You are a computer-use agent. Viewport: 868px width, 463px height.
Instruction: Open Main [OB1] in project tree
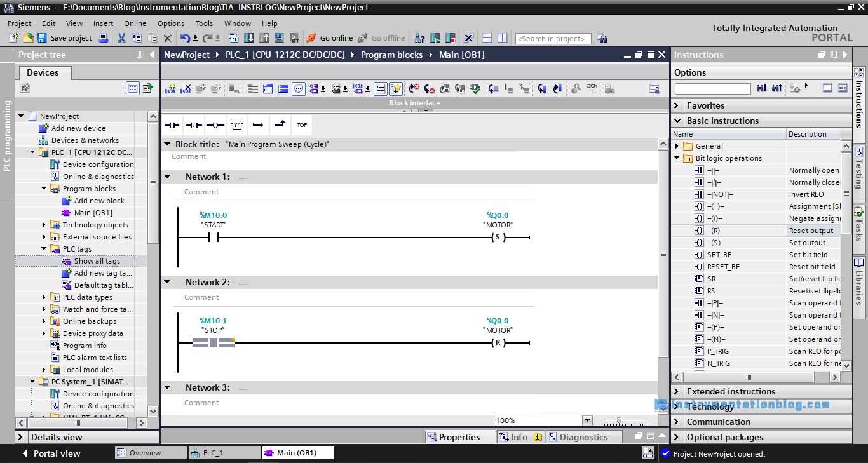pos(93,213)
